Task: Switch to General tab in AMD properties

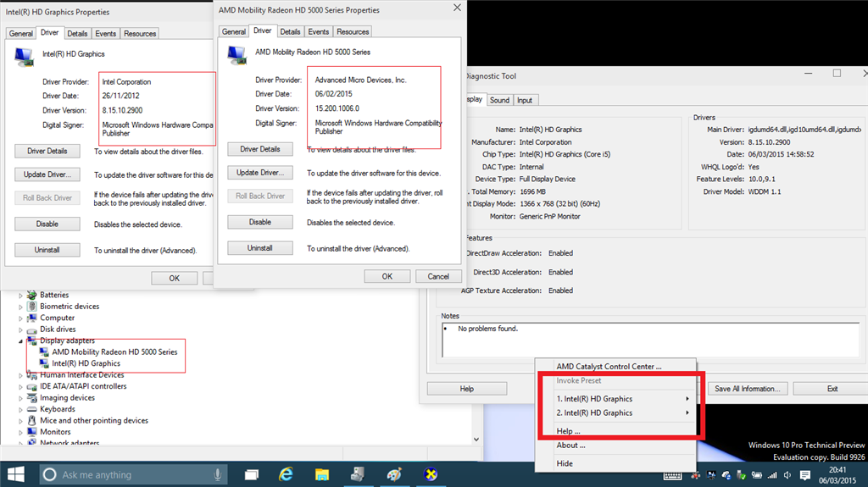Action: [x=234, y=31]
